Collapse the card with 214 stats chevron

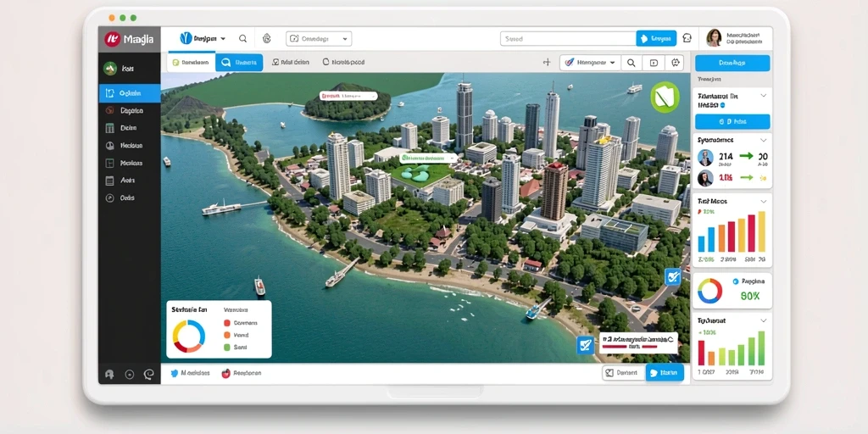click(764, 140)
